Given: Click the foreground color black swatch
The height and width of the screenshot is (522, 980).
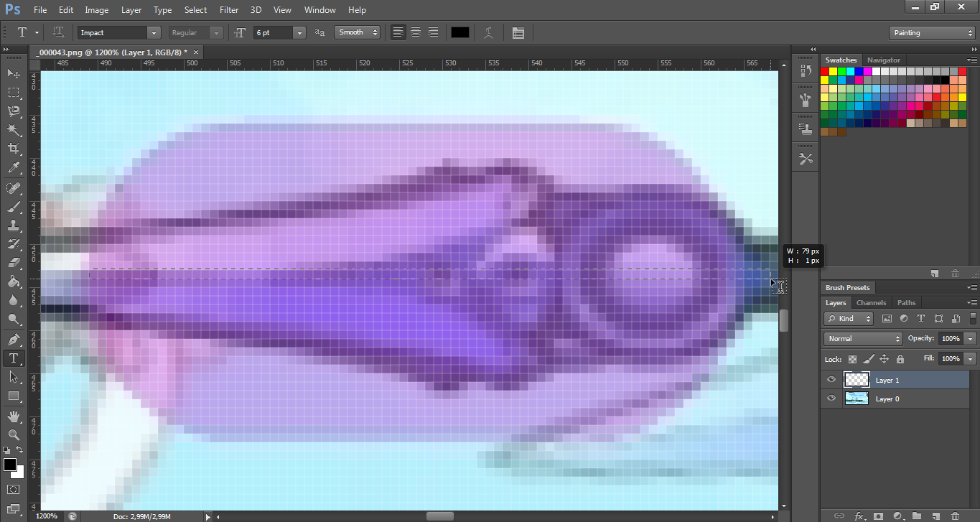Looking at the screenshot, I should tap(10, 465).
